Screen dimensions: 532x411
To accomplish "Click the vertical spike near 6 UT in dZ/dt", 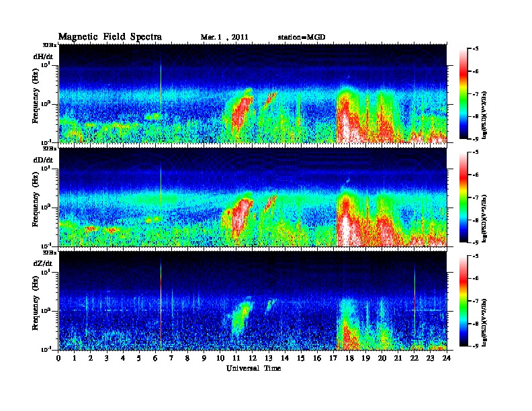I will (x=161, y=305).
